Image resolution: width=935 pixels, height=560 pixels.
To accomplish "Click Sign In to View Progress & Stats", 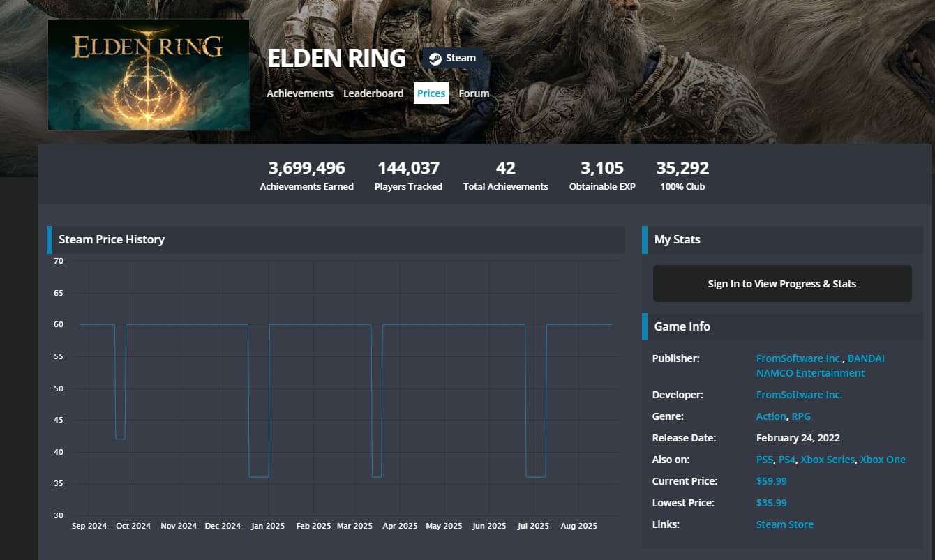I will click(x=781, y=284).
